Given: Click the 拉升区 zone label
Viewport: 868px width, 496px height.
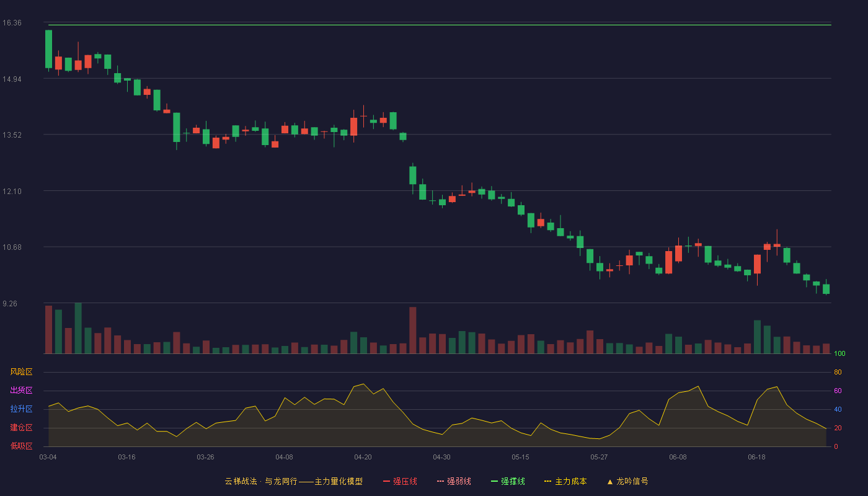Looking at the screenshot, I should click(21, 409).
